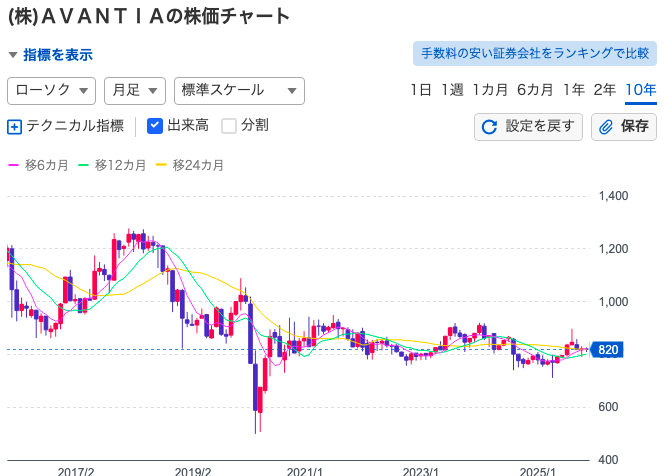Click the paperclip 保存 button
This screenshot has width=665, height=476.
click(624, 126)
